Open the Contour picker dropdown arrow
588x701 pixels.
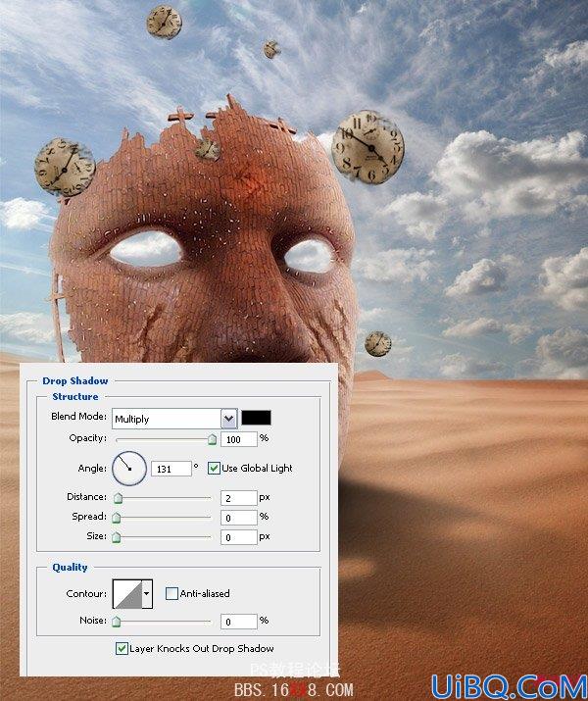(x=147, y=594)
